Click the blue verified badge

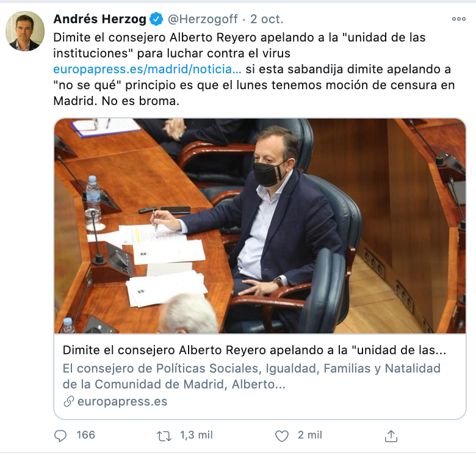[156, 19]
